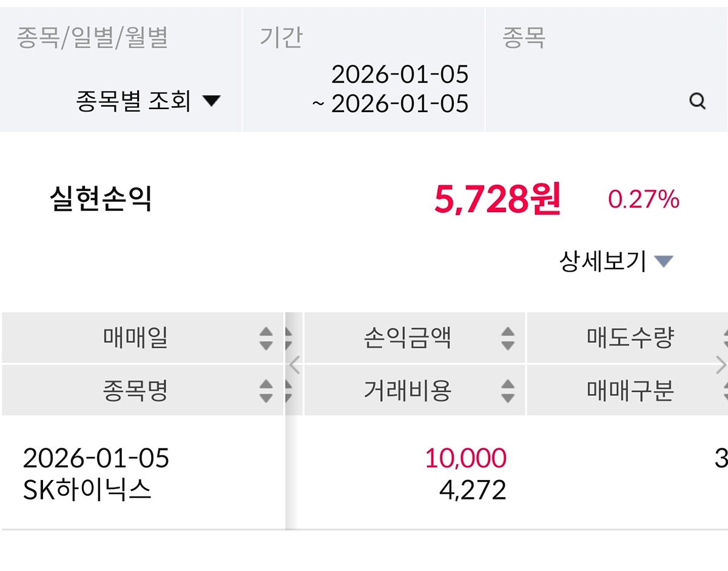The width and height of the screenshot is (728, 571).
Task: Sort by 종목명 column arrows
Action: 266,390
